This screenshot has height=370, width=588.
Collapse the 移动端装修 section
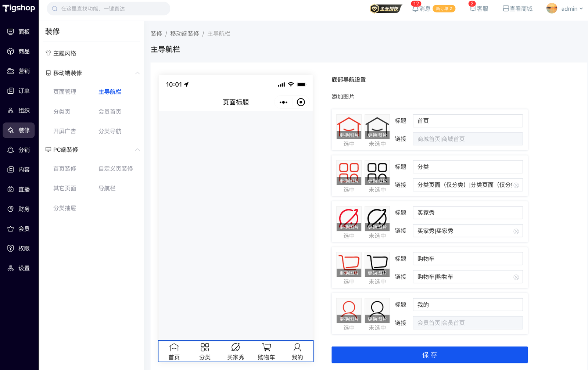(x=137, y=73)
